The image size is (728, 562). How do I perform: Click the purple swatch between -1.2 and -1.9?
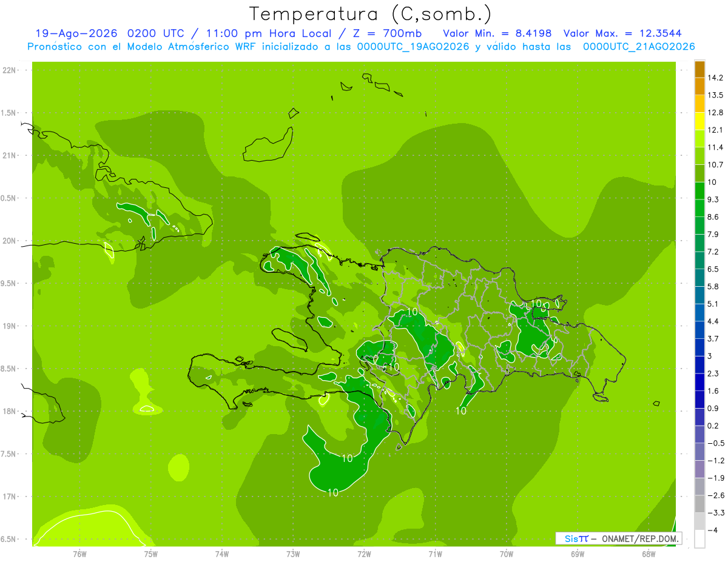coord(699,469)
